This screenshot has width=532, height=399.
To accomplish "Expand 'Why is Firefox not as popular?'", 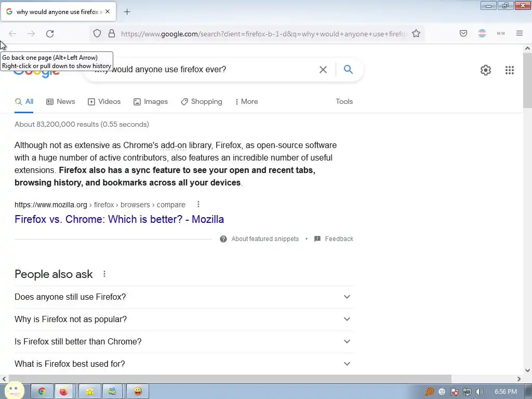I will [184, 320].
